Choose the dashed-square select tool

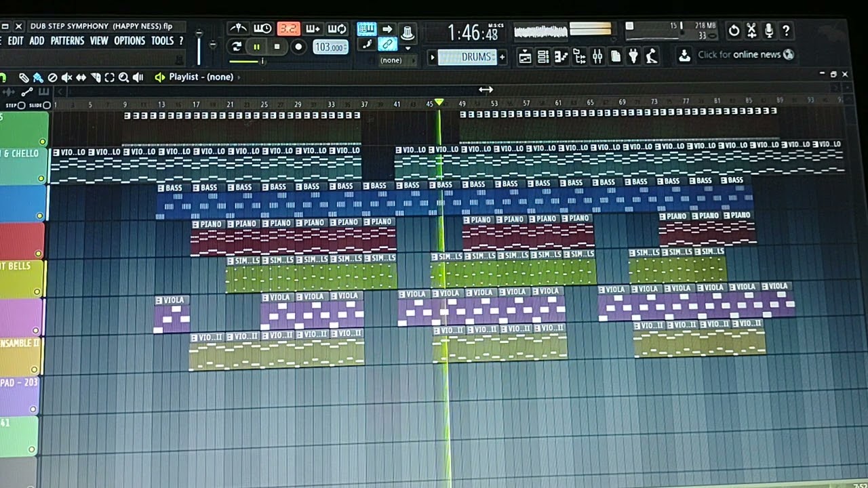pyautogui.click(x=109, y=78)
